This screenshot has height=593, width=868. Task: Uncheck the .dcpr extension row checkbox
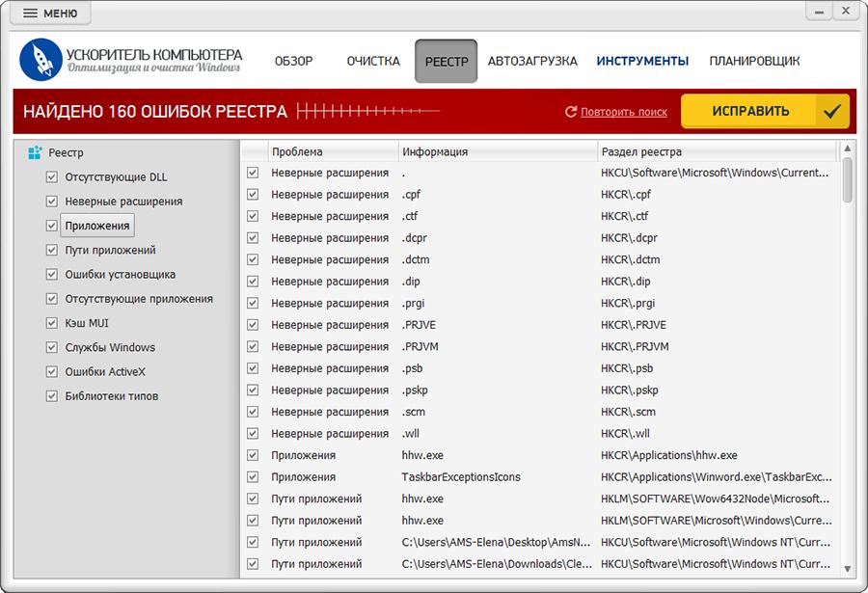[253, 238]
